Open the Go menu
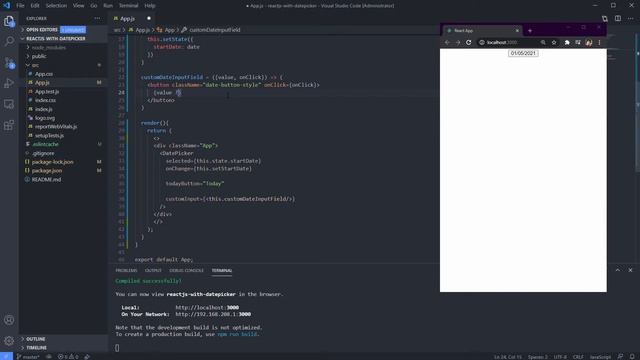Viewport: 640px width, 360px height. coord(94,6)
